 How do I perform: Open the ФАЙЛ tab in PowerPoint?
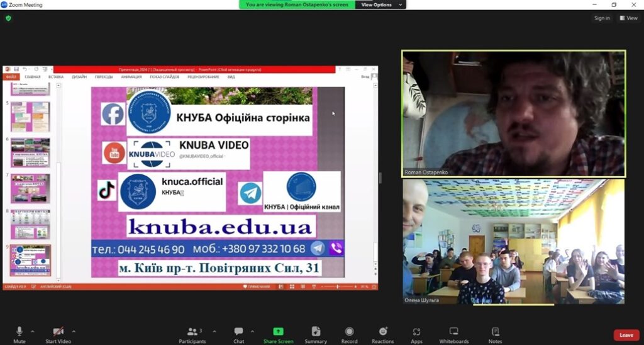click(x=11, y=77)
